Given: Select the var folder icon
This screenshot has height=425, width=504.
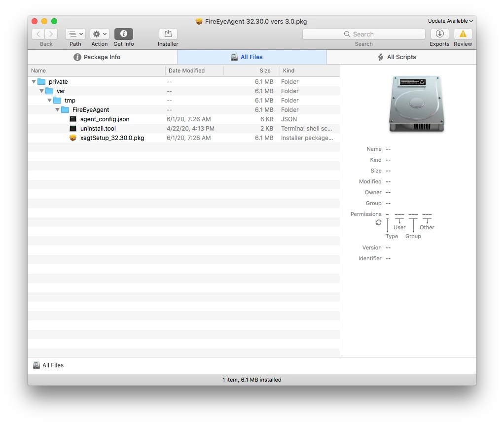Looking at the screenshot, I should (49, 91).
